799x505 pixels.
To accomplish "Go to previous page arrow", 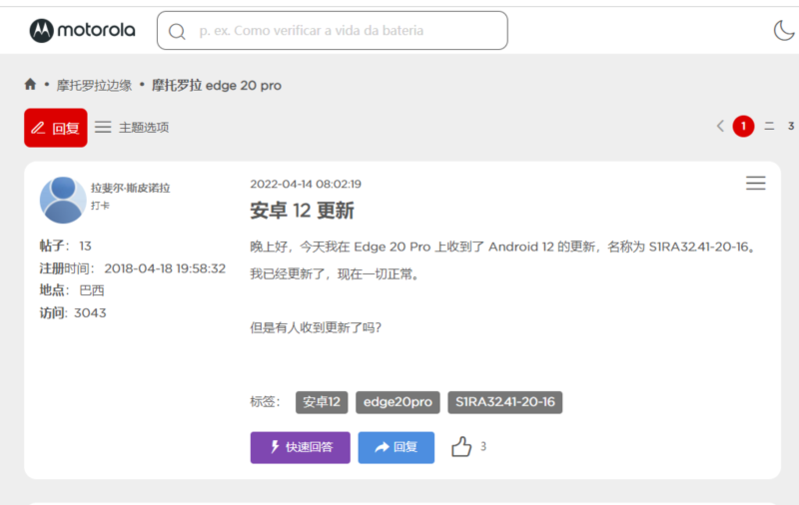I will tap(720, 126).
